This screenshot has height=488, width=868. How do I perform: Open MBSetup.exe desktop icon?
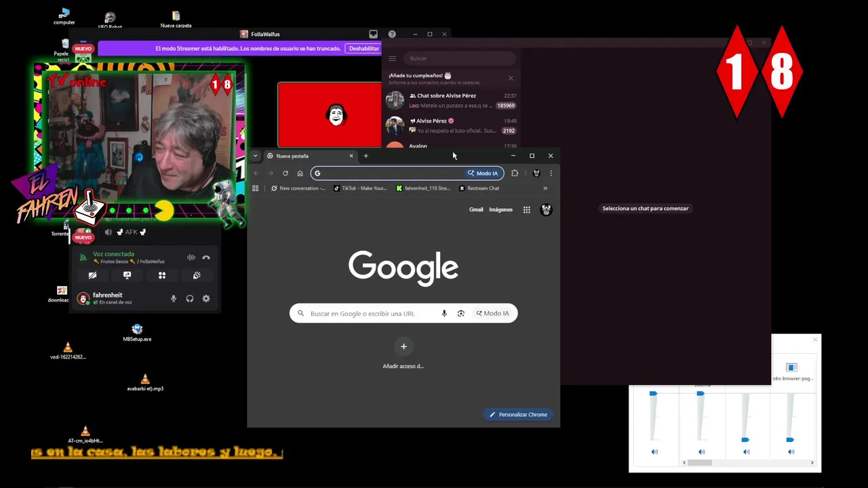137,331
